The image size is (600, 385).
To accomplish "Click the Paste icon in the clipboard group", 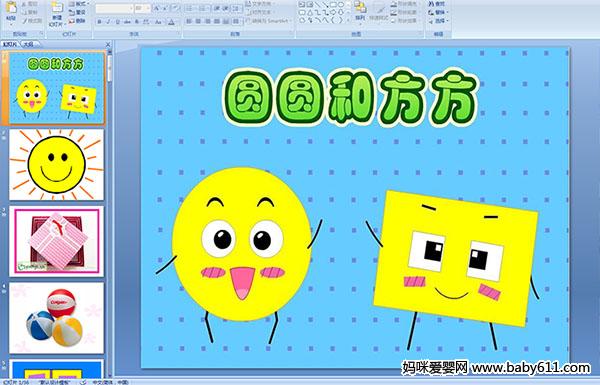I will [x=11, y=8].
